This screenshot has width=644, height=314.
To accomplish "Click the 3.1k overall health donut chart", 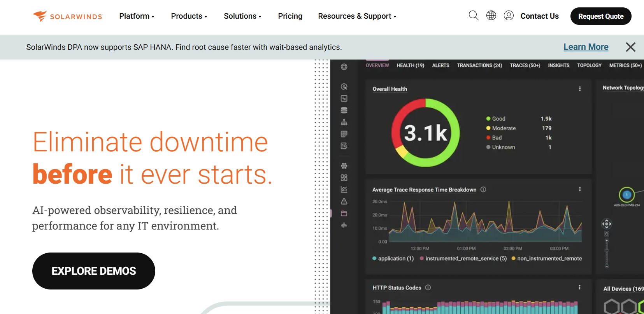I will tap(426, 133).
